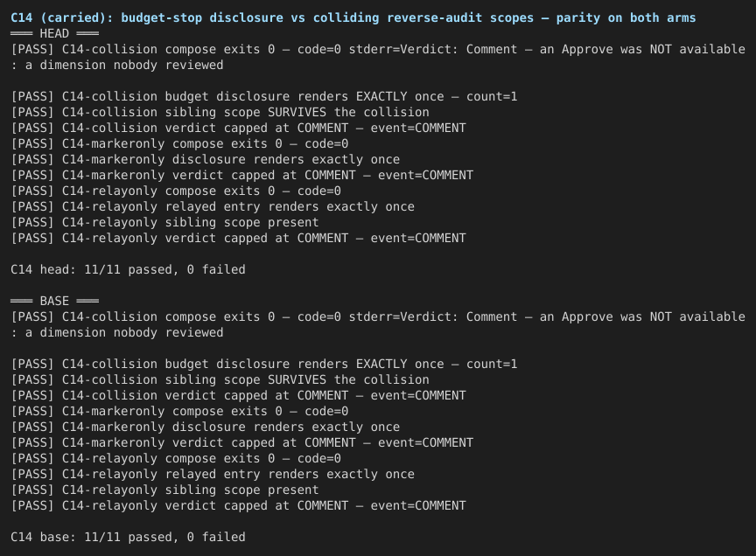
Task: Select the 'C14 base: 11/11 passed' summary line
Action: point(128,537)
